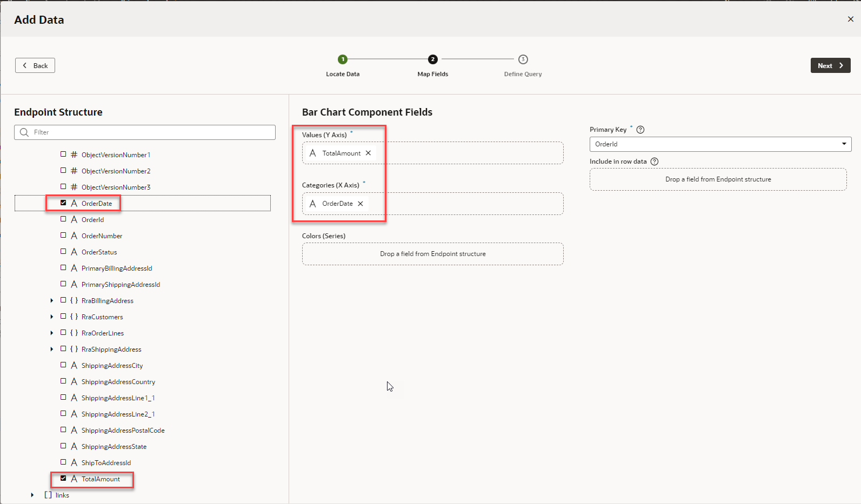Open Primary Key help icon

[640, 130]
